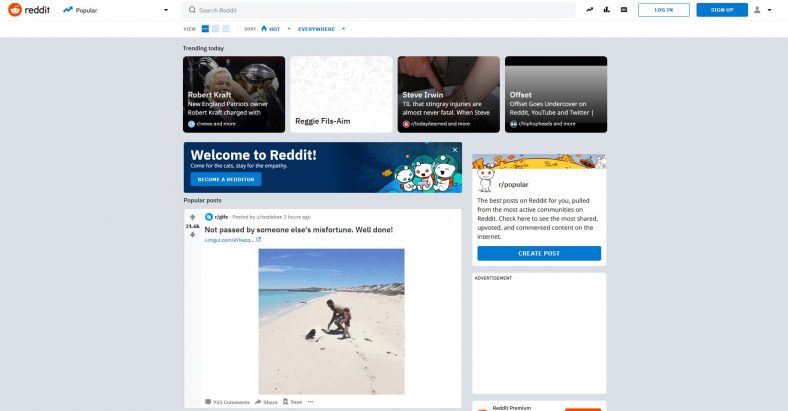The height and width of the screenshot is (411, 788).
Task: Open the captioned video icon in header
Action: (624, 10)
